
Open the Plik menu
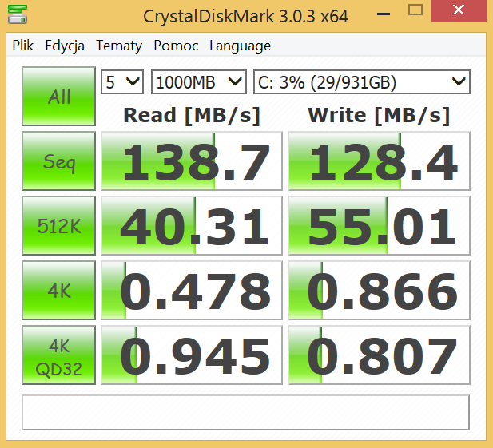pos(23,46)
